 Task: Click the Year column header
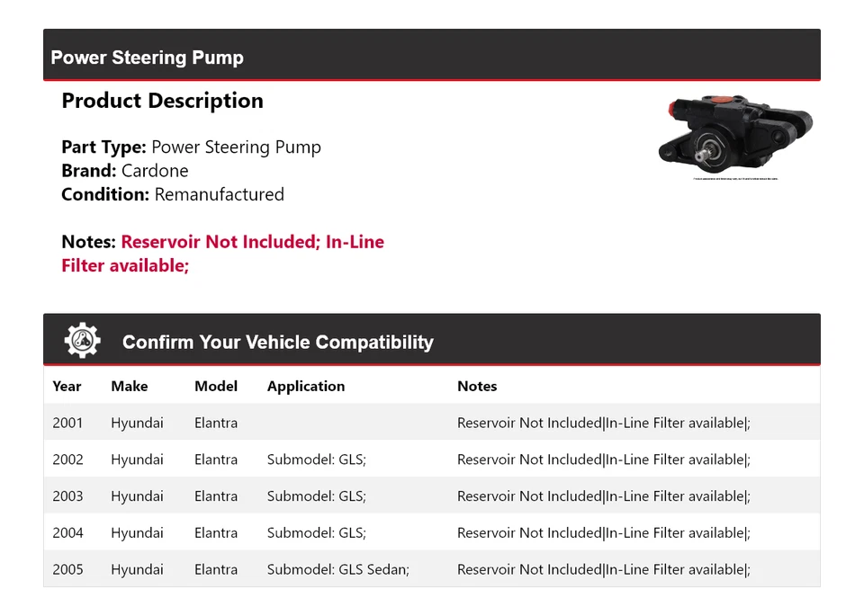pyautogui.click(x=67, y=387)
